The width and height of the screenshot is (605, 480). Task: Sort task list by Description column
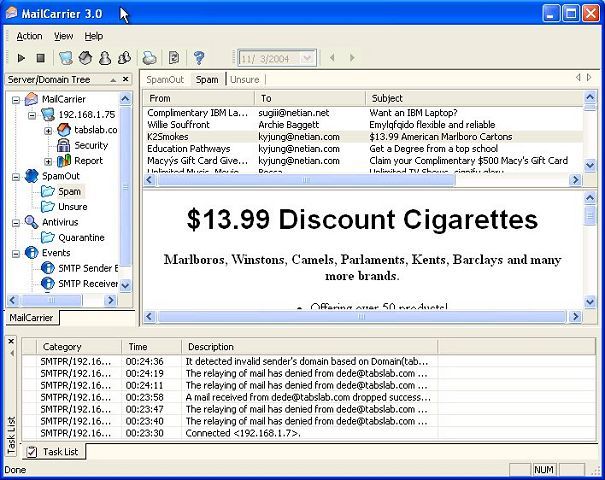309,347
